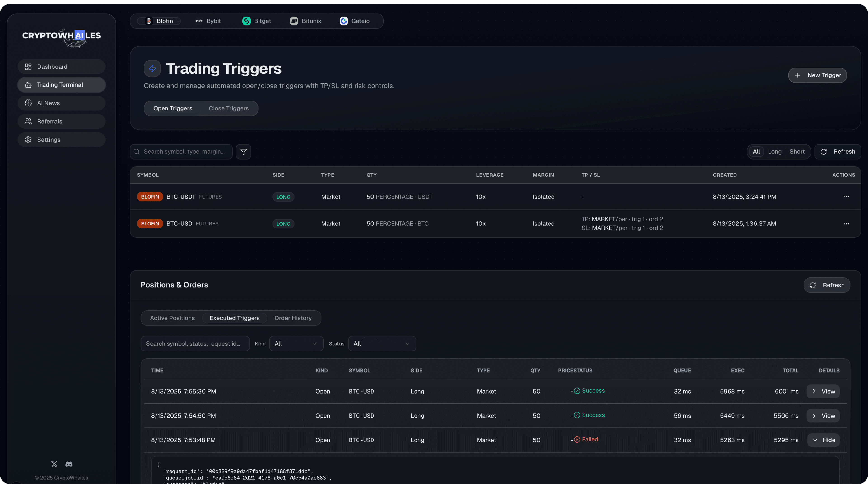Click the LONG badge on BTC-USDT row

[x=283, y=197]
